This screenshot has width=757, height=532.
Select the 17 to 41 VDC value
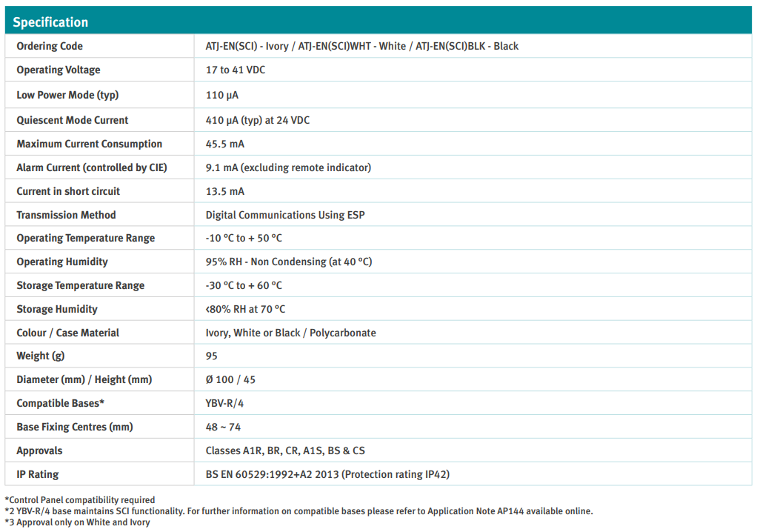point(235,70)
